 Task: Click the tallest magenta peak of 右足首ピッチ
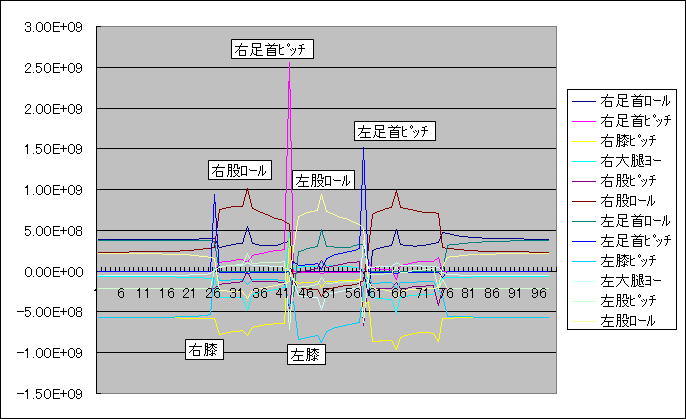click(x=289, y=64)
